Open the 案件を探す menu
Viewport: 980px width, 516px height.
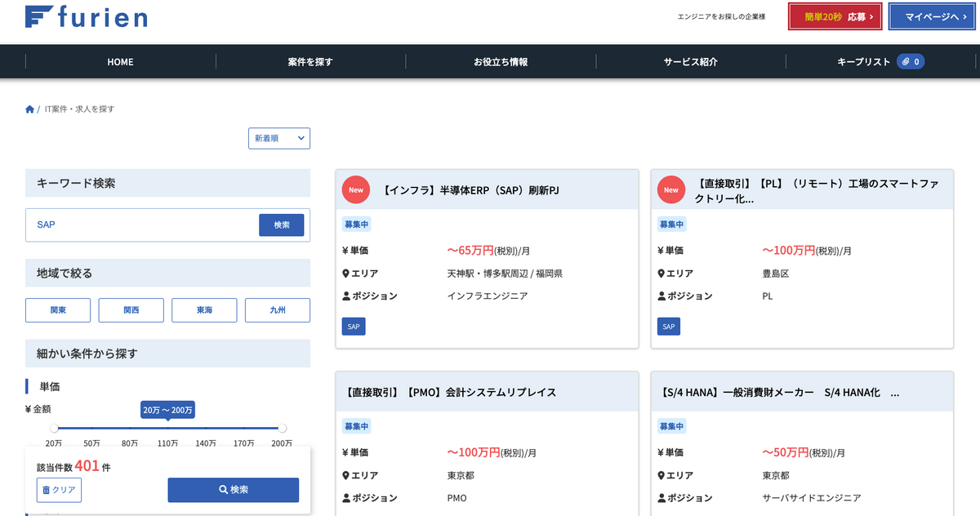tap(310, 62)
